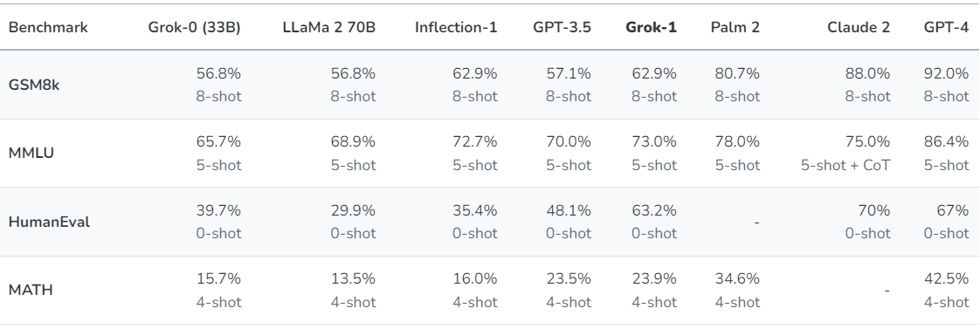The image size is (980, 329).
Task: Click Grok-1's 63.2% HumanEval score
Action: pos(654,210)
